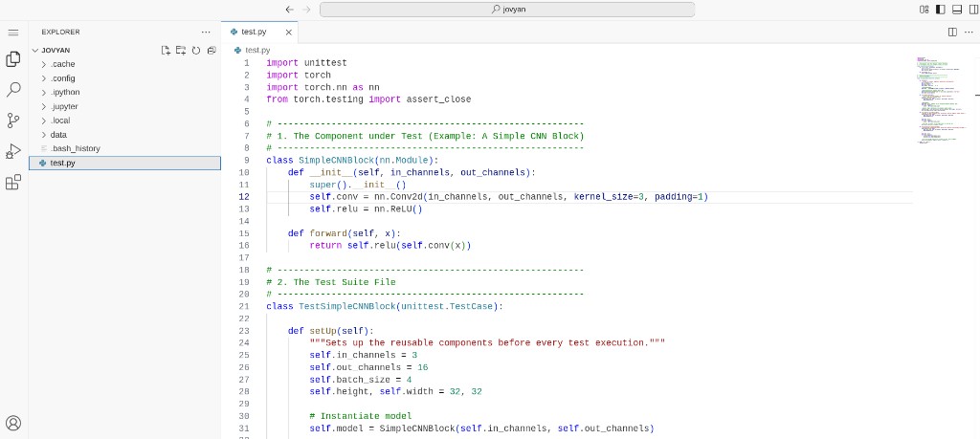Toggle the bottom panel visibility

[x=957, y=10]
